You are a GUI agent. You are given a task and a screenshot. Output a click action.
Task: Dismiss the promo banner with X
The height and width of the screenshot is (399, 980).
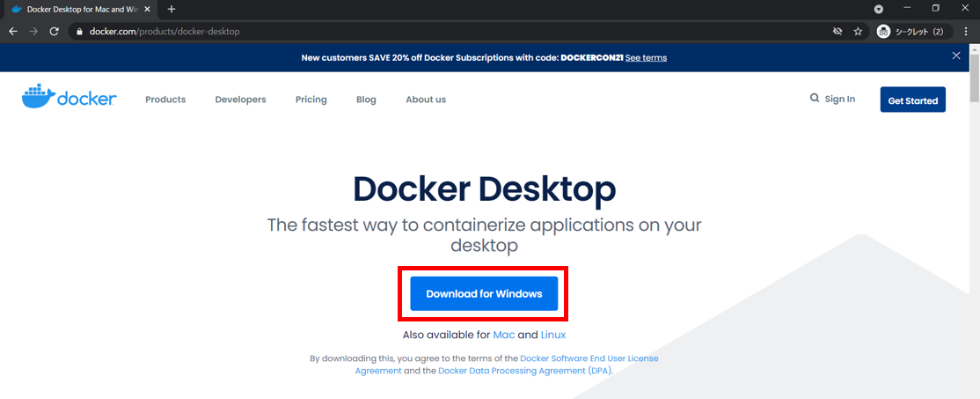(x=956, y=55)
